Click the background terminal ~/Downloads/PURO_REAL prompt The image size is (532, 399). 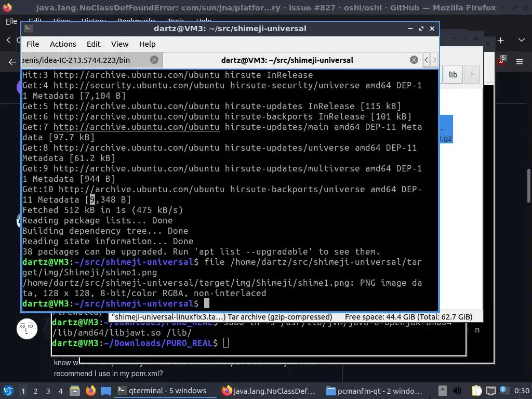coord(135,343)
